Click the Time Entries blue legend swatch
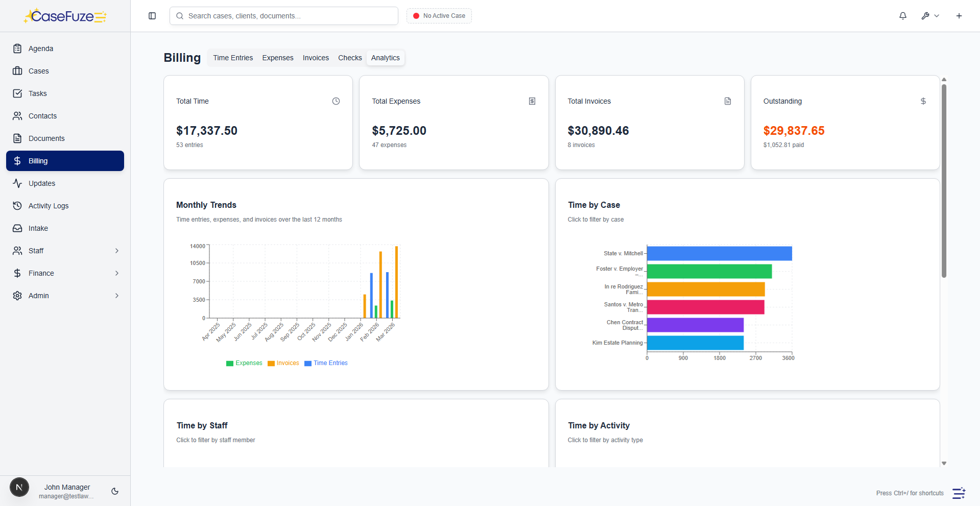 pos(307,363)
